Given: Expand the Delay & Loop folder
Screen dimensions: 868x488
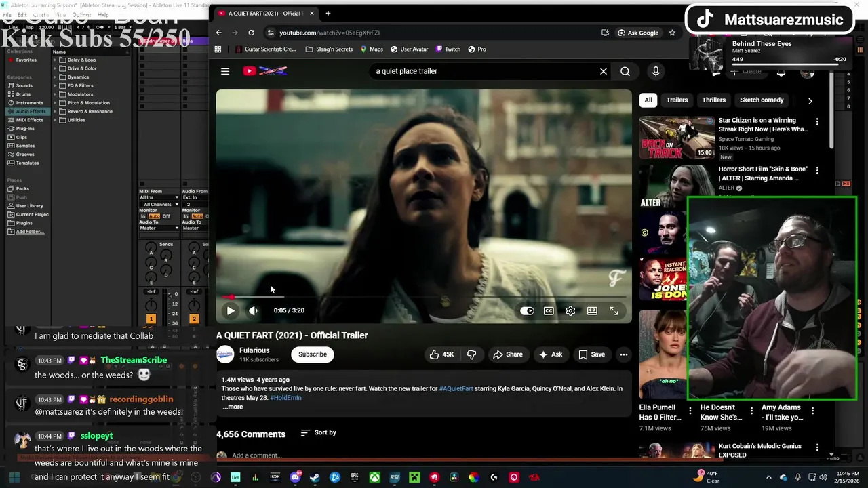Looking at the screenshot, I should tap(56, 60).
